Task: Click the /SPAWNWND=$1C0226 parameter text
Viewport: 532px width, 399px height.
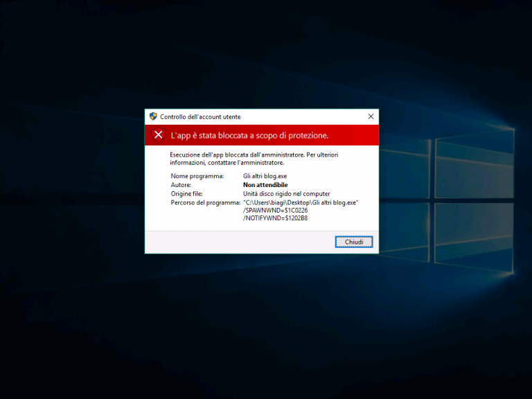Action: 275,211
